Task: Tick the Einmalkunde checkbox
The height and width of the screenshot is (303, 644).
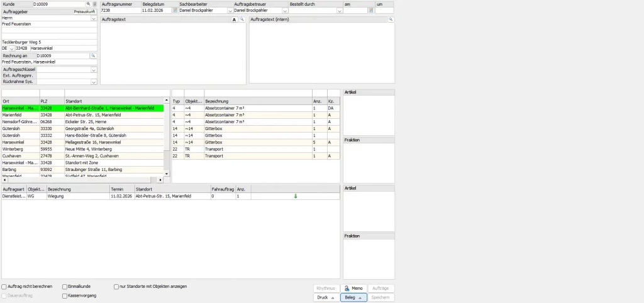Action: [x=65, y=287]
